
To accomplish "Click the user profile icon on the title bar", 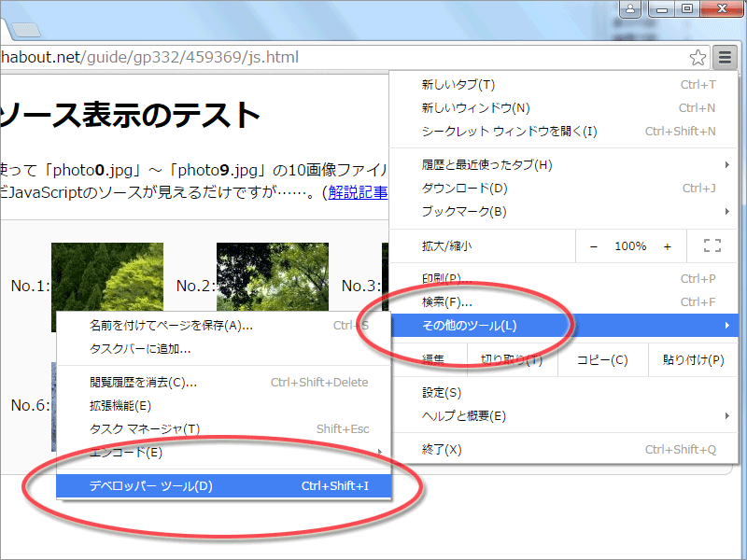I will [629, 9].
